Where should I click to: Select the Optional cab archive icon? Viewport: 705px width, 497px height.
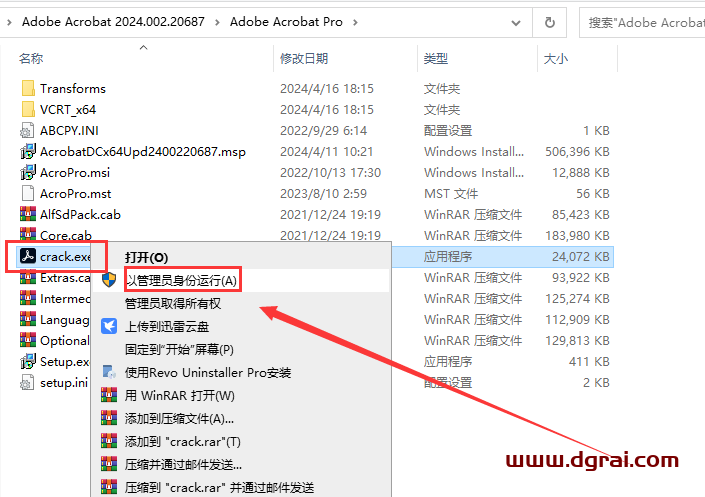28,340
